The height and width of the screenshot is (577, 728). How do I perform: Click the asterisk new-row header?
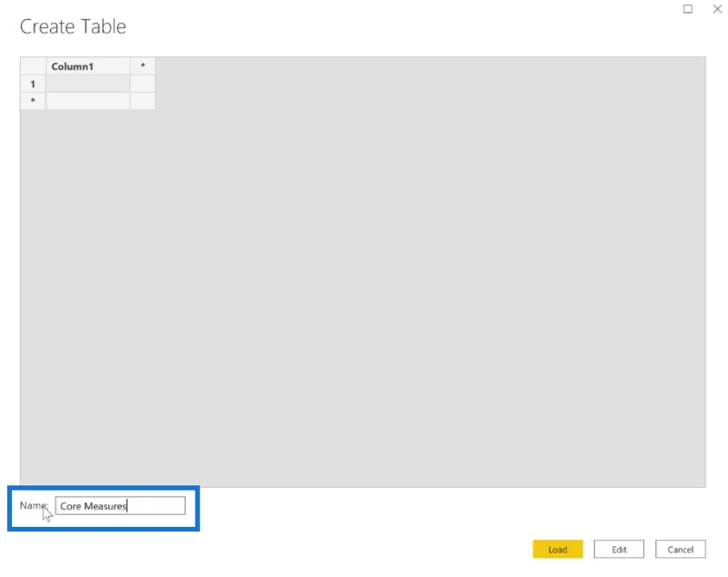(x=33, y=101)
